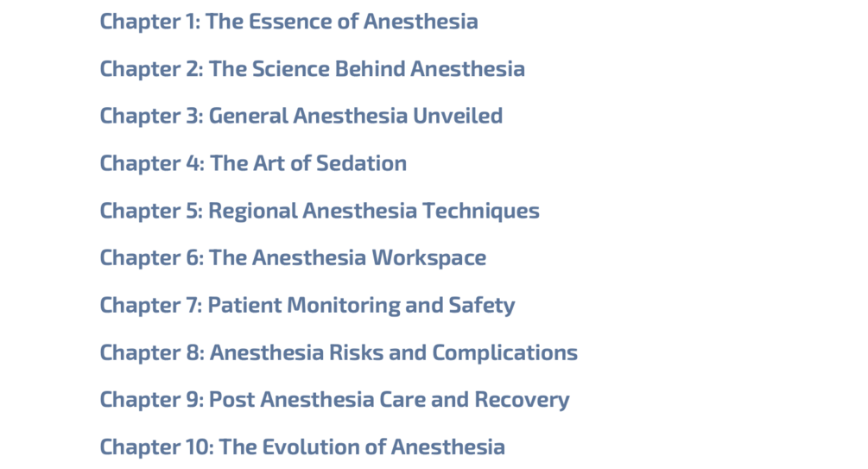Click the "Chapter 2:" label

pos(151,69)
